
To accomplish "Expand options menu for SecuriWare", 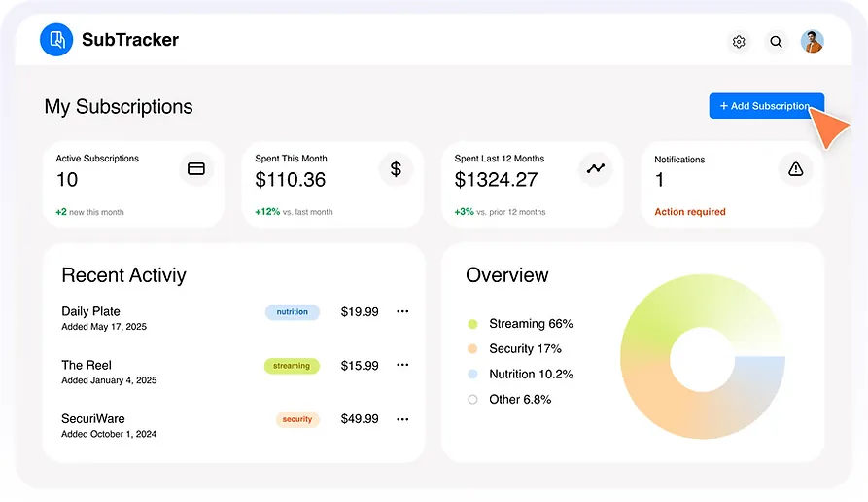I will pos(402,419).
